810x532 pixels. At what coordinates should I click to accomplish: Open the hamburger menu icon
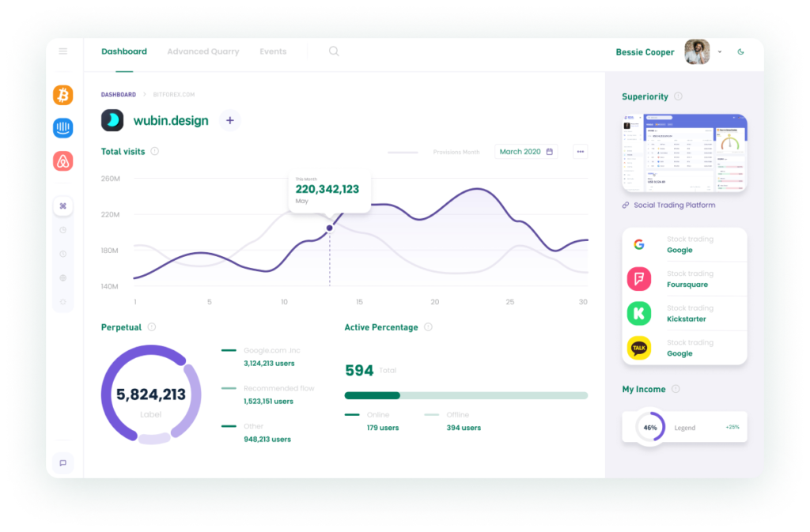[x=63, y=51]
